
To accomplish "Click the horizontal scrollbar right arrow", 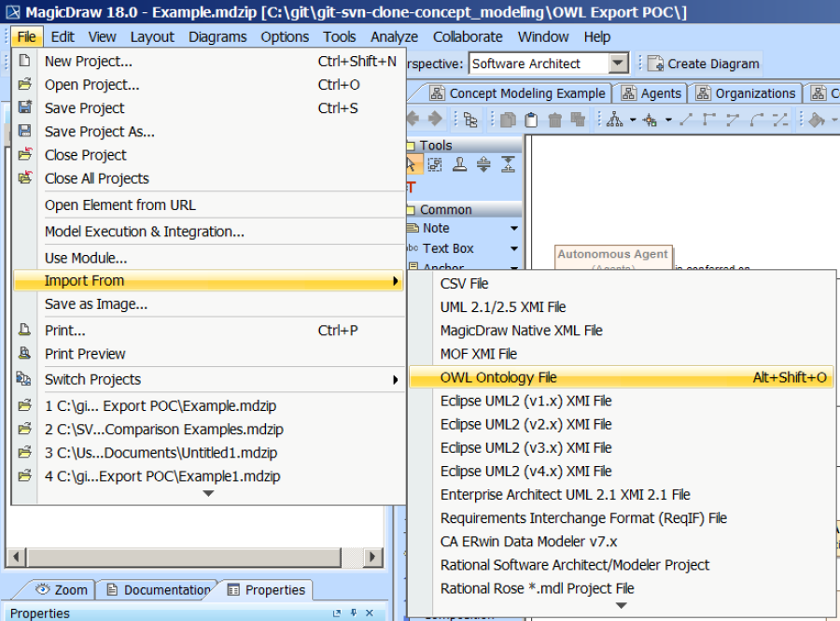I will point(372,557).
